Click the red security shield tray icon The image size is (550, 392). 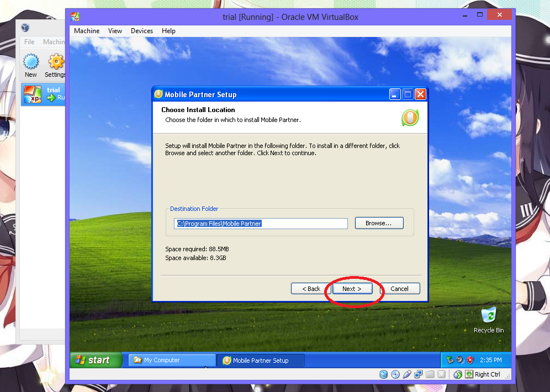pos(470,360)
